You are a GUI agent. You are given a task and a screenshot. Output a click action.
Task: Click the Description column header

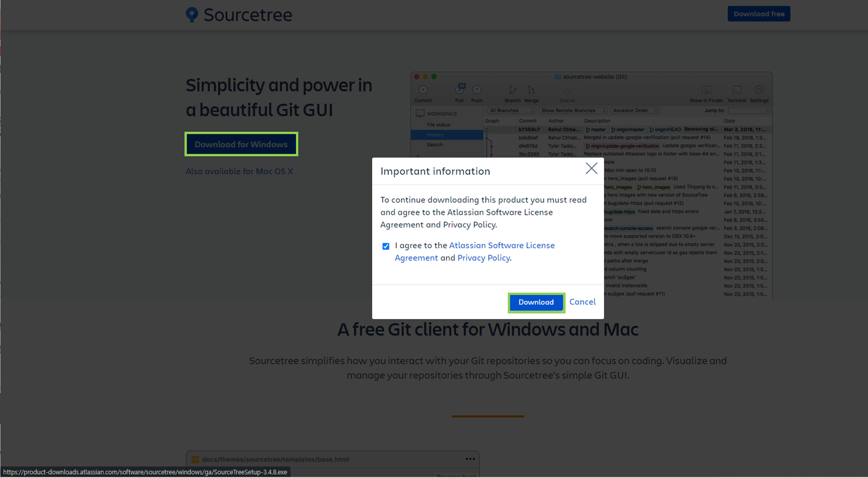(x=597, y=121)
